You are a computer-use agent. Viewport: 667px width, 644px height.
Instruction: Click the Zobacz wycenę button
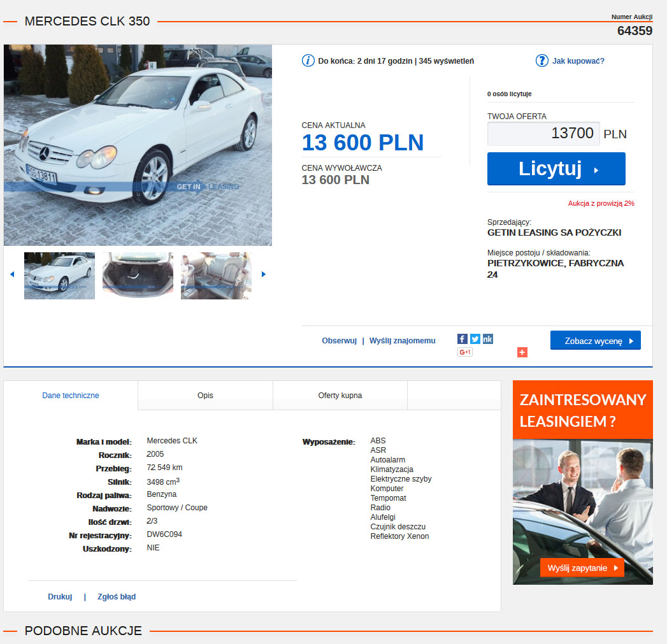pyautogui.click(x=595, y=341)
